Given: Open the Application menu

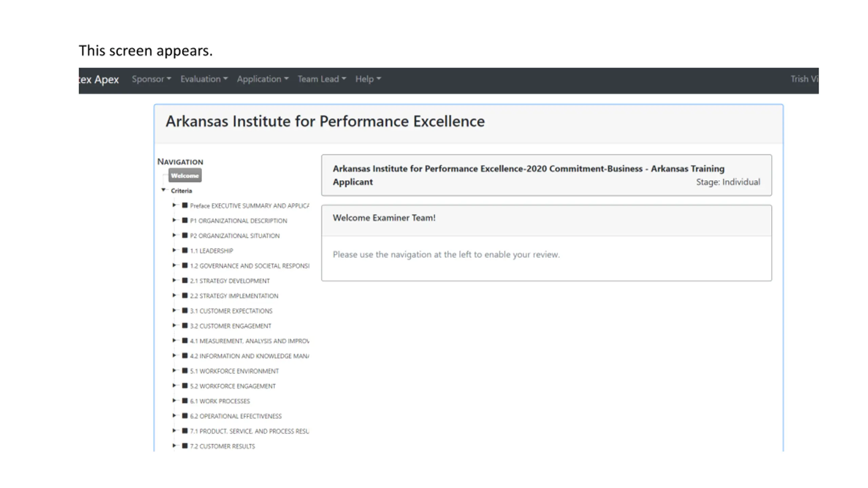Looking at the screenshot, I should pyautogui.click(x=262, y=79).
